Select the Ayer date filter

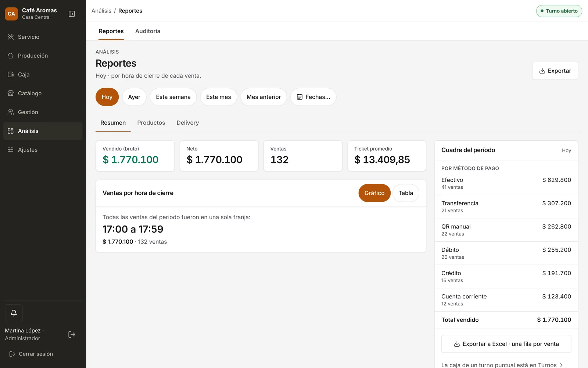134,97
